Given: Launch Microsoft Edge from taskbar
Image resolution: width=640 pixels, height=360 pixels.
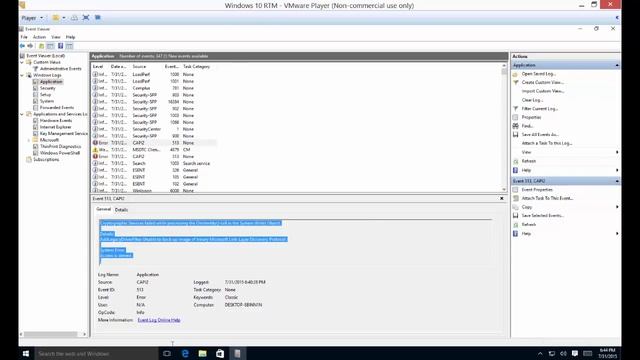Looking at the screenshot, I should point(185,353).
